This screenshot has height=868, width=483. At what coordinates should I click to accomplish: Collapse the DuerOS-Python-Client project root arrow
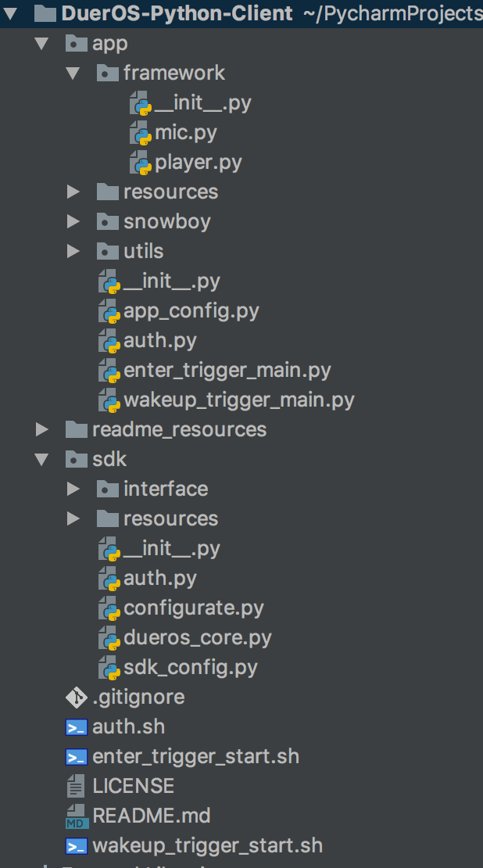click(10, 13)
